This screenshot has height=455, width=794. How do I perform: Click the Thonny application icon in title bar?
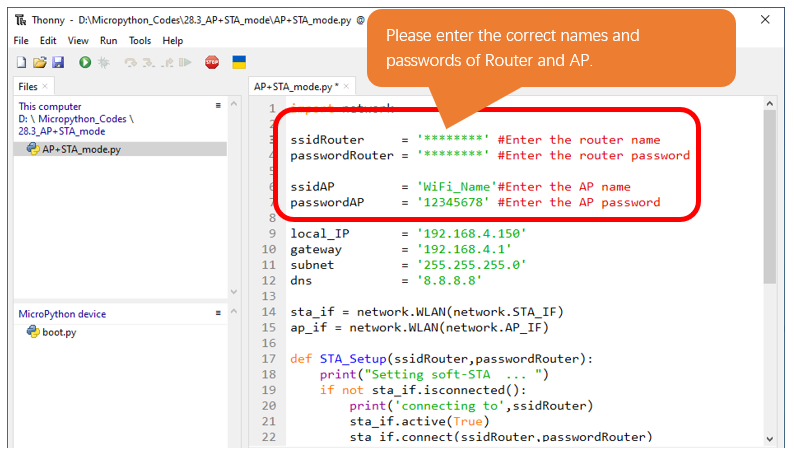tap(21, 20)
